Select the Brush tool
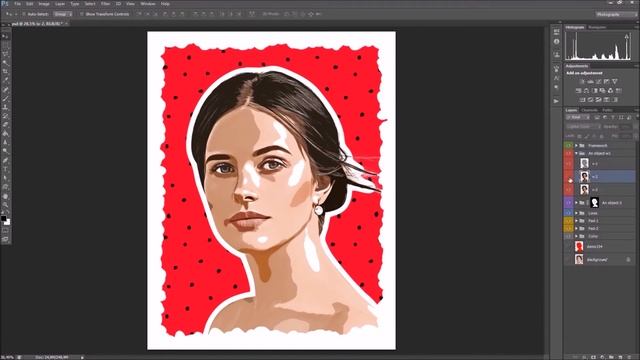This screenshot has width=640, height=360. (x=5, y=98)
